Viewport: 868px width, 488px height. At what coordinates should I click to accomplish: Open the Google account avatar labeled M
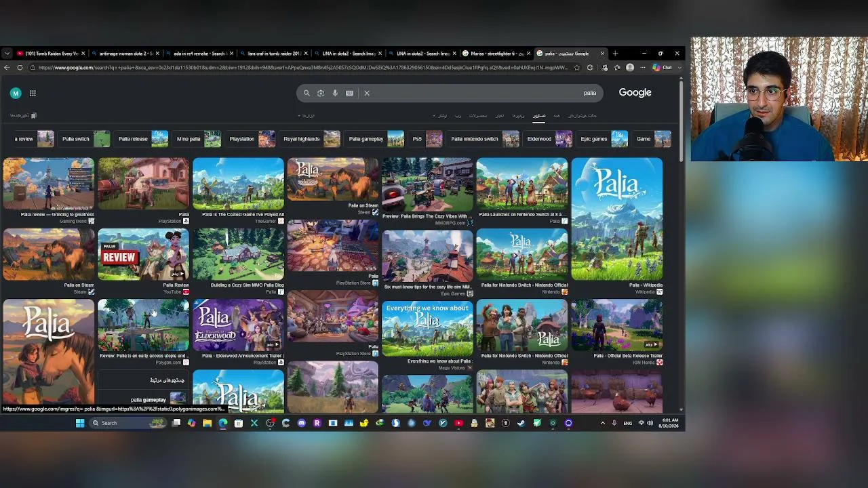[16, 93]
